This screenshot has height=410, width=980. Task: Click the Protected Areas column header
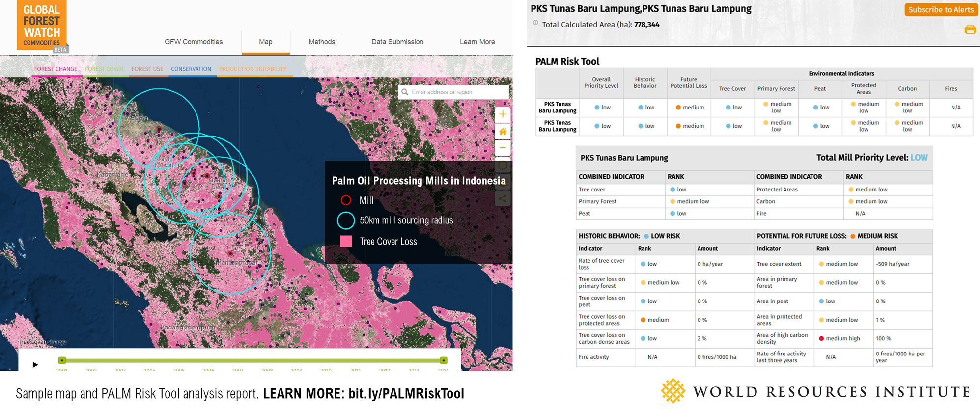tap(864, 89)
